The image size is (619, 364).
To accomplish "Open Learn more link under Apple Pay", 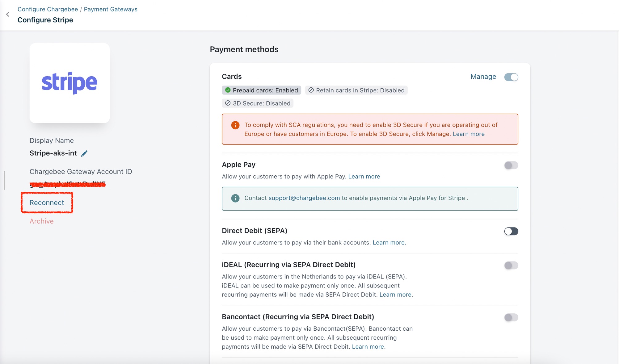I will tap(364, 176).
